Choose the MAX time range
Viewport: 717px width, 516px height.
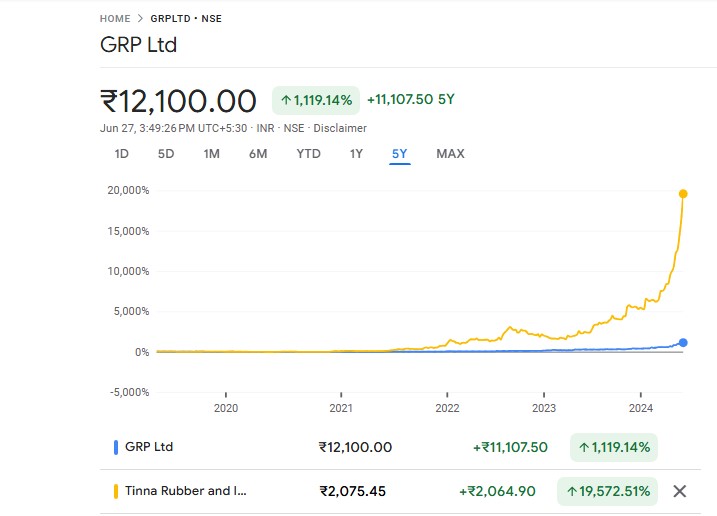click(450, 154)
